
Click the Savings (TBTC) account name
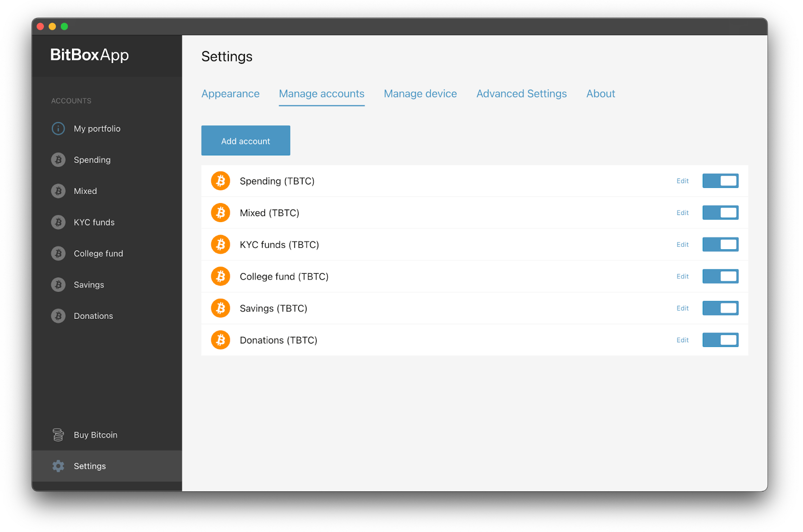coord(274,308)
